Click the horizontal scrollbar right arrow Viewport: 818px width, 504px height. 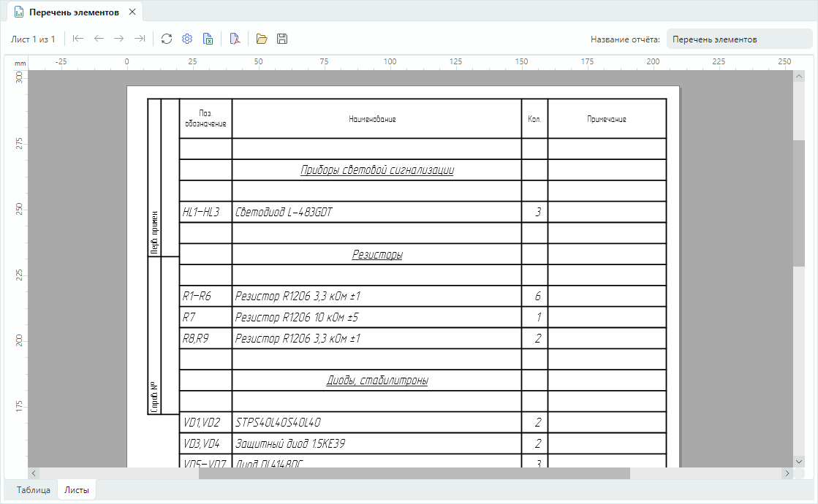[x=787, y=473]
